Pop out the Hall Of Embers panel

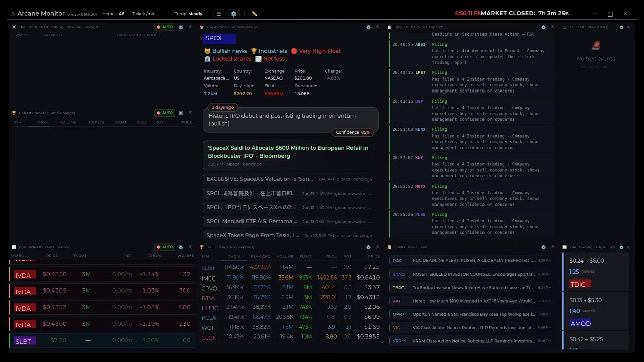[190, 113]
